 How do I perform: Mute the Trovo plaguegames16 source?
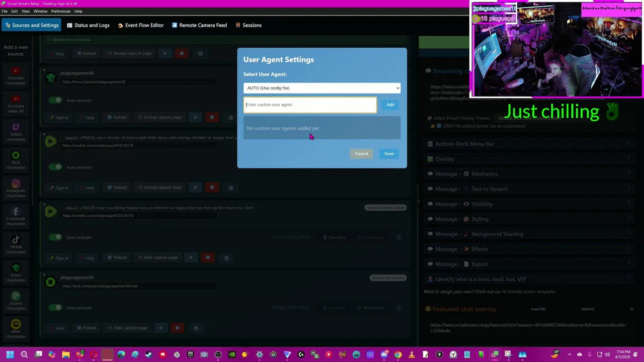coord(195,118)
